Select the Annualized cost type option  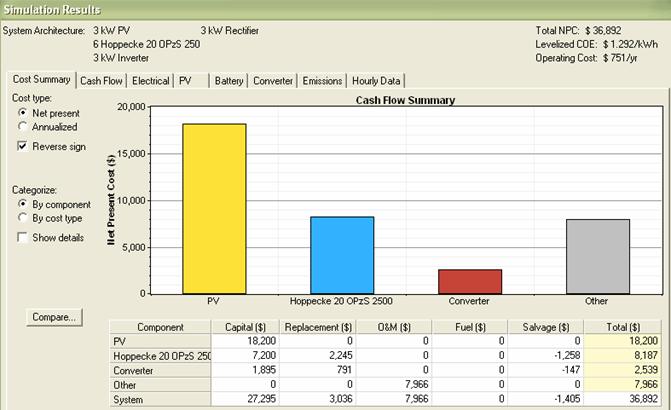[22, 127]
